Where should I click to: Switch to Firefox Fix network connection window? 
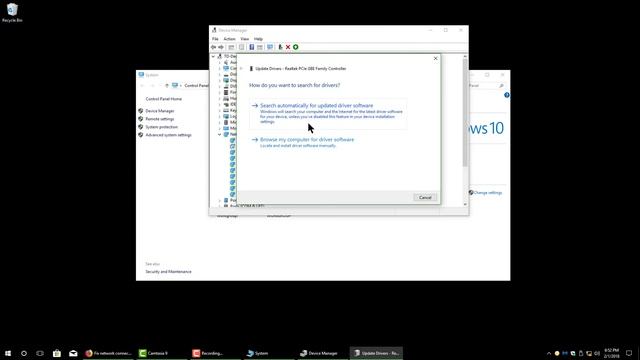pos(108,353)
